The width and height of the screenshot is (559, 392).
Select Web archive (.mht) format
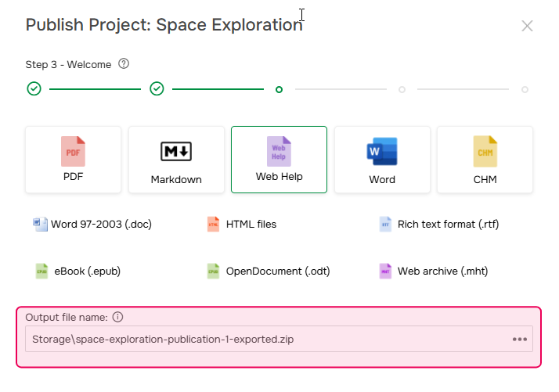coord(434,272)
